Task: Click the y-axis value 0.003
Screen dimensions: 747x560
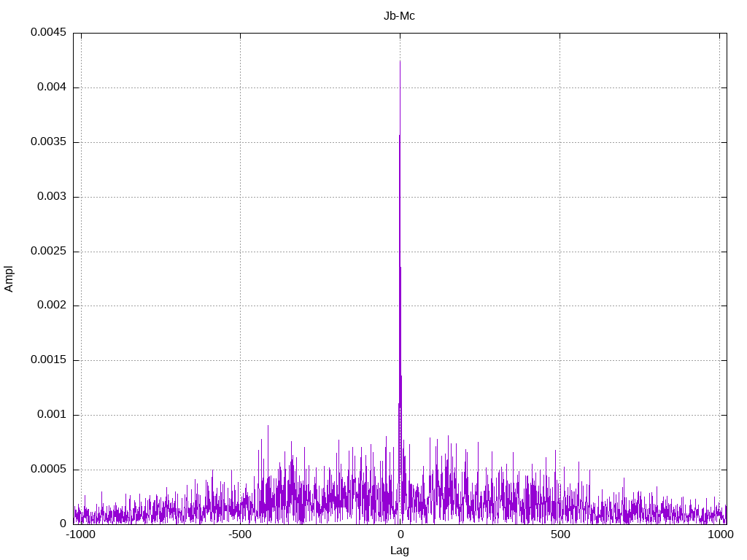Action: pyautogui.click(x=52, y=197)
